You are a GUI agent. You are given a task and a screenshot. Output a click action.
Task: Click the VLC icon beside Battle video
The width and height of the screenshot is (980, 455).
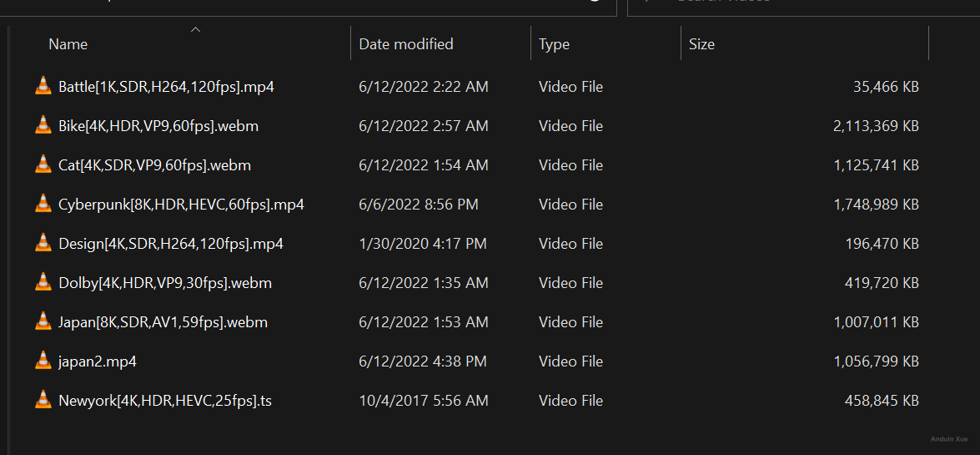[43, 86]
